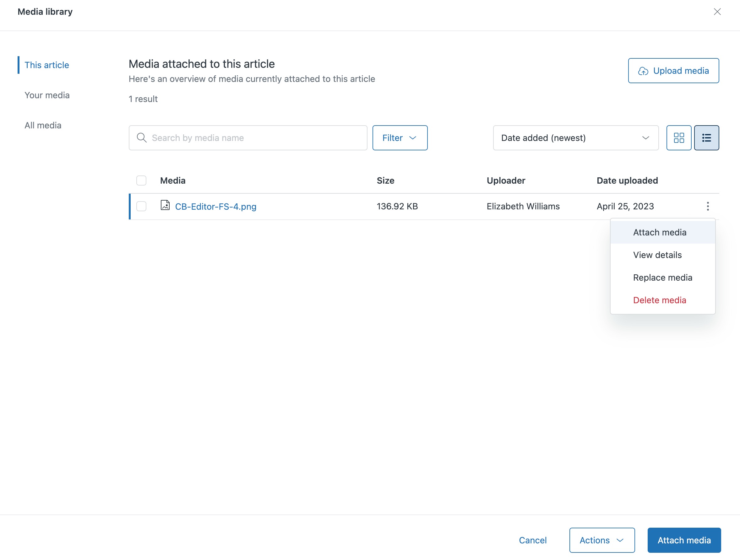Click the date sort dropdown arrow icon
The image size is (740, 560).
click(x=646, y=138)
